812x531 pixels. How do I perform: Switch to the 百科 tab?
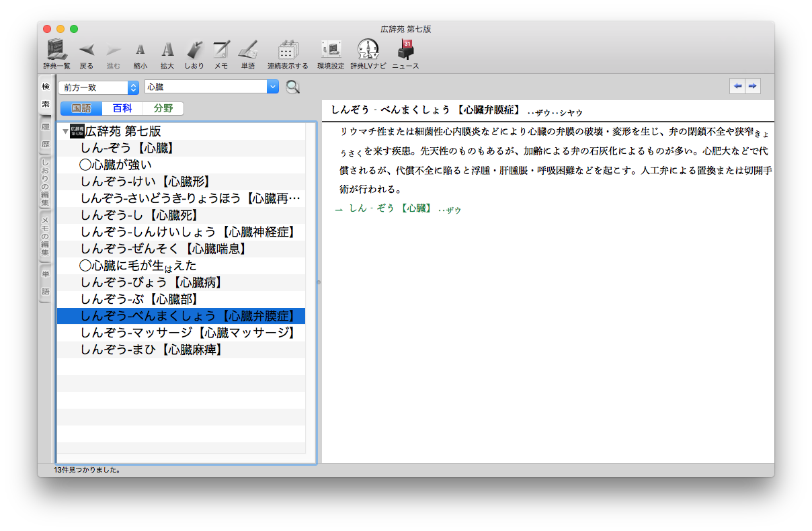pyautogui.click(x=122, y=108)
